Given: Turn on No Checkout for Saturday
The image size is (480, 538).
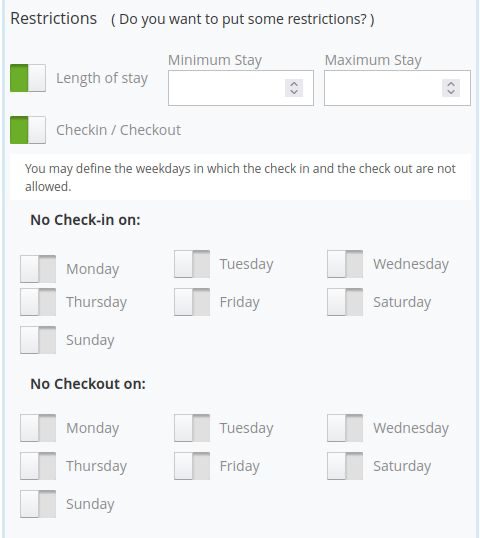Looking at the screenshot, I should coord(345,466).
